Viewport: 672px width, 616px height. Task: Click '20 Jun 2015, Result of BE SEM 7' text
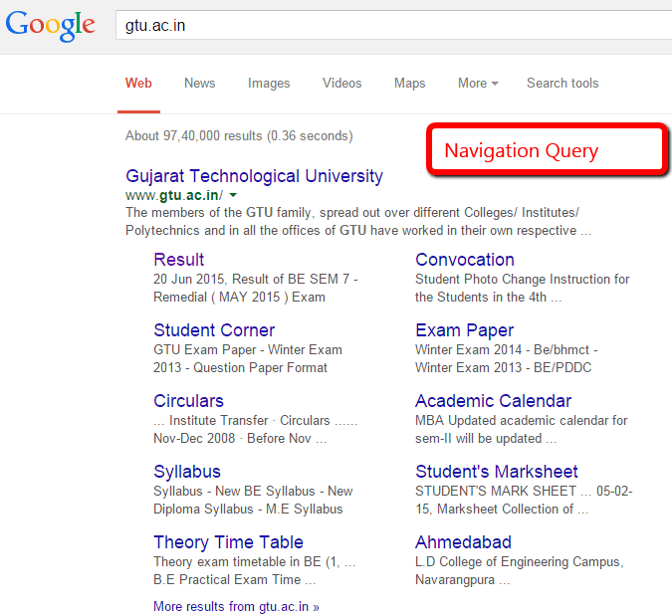[251, 280]
